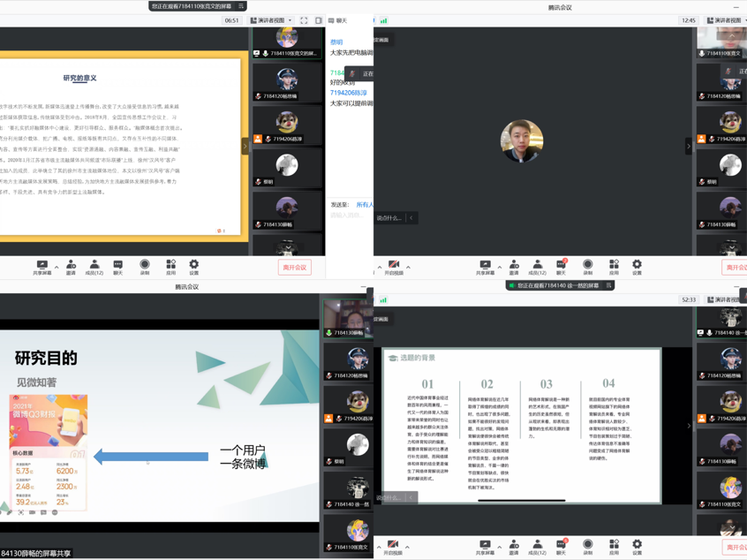The height and width of the screenshot is (560, 747).
Task: Click network signal icon in the 52:33 window
Action: pyautogui.click(x=383, y=299)
